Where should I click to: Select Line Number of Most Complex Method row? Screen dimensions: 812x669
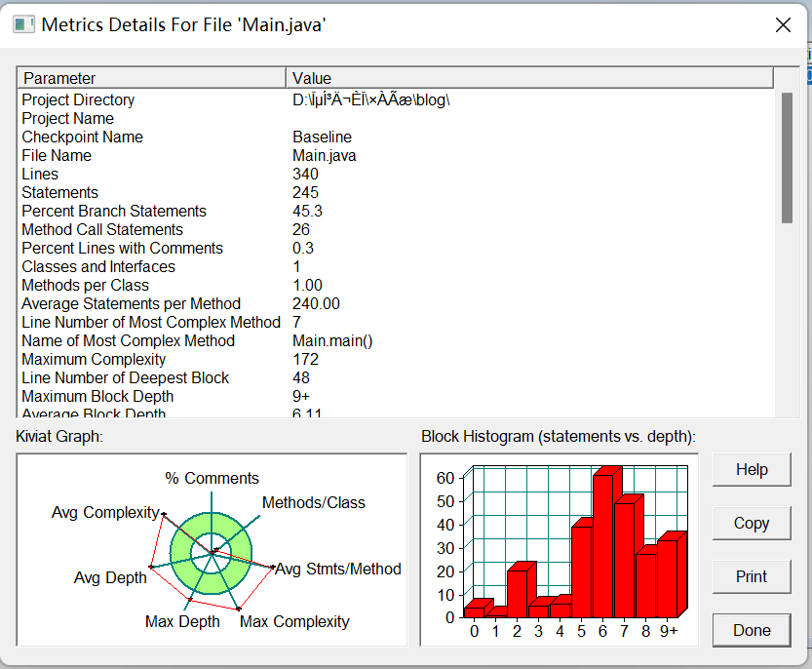(x=397, y=323)
